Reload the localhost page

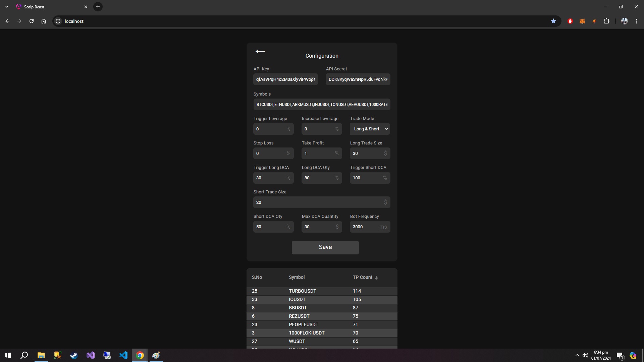tap(32, 21)
